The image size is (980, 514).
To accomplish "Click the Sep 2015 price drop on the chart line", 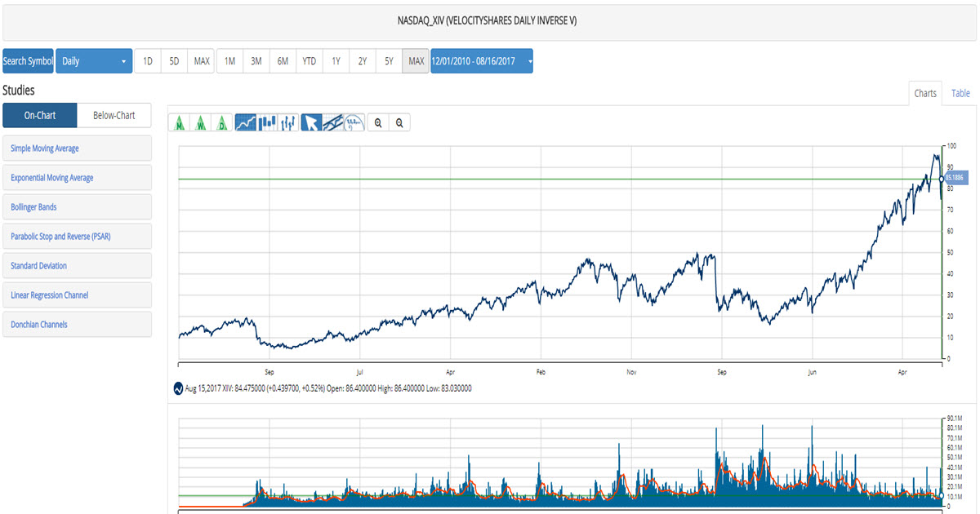I will point(715,281).
